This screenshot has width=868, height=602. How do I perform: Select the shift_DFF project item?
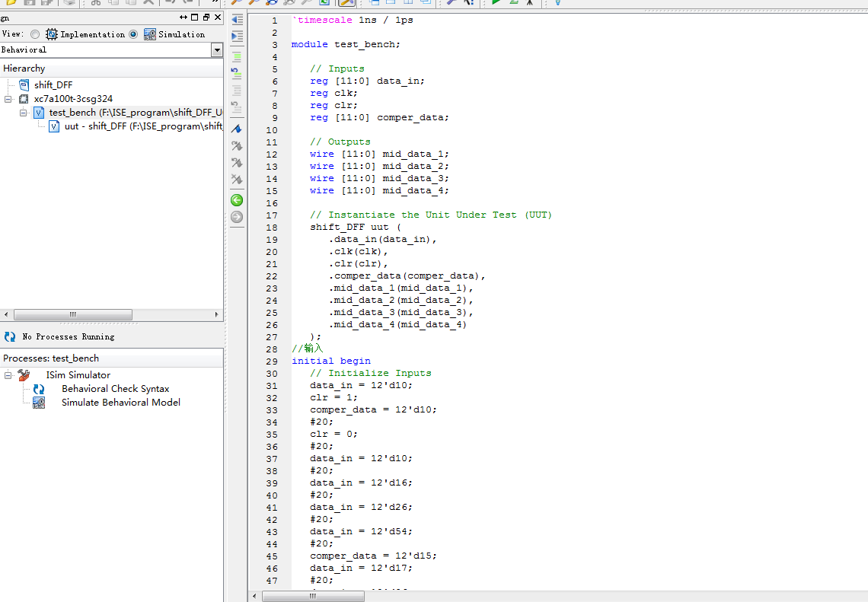(x=53, y=85)
